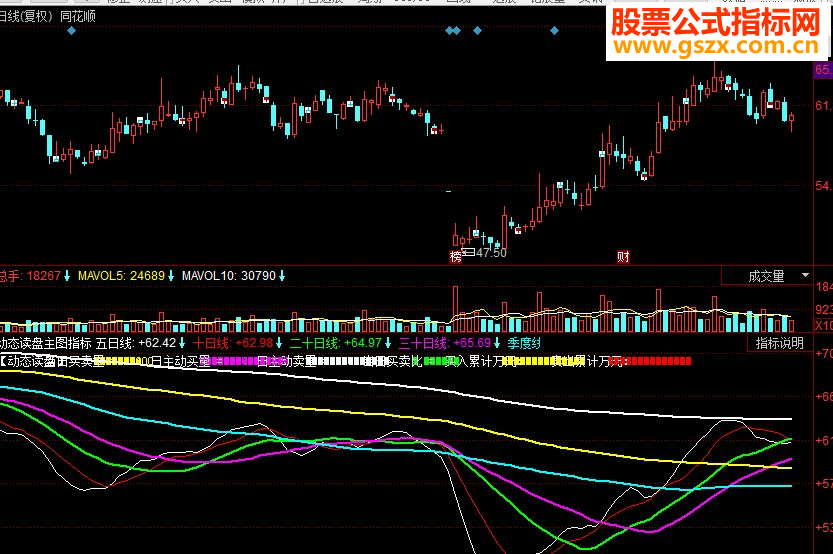Click the 财 marker under the candlesticks
This screenshot has width=833, height=554.
[x=623, y=257]
